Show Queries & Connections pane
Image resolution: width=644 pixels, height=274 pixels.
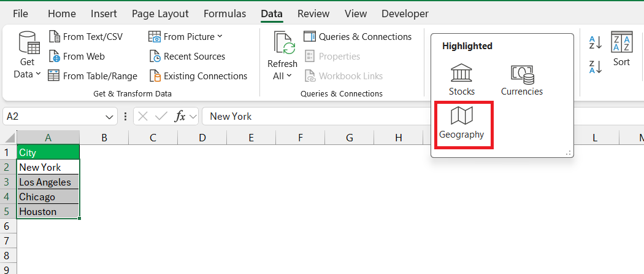(358, 37)
